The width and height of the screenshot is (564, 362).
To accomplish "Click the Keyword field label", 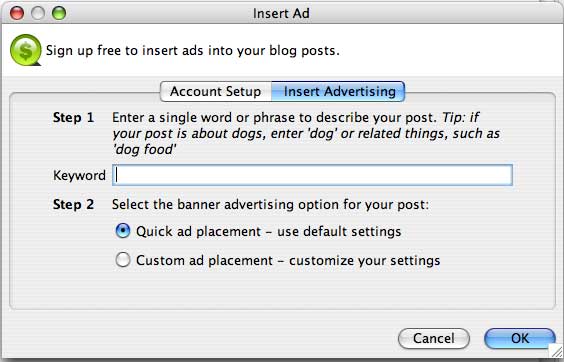I will [x=79, y=175].
